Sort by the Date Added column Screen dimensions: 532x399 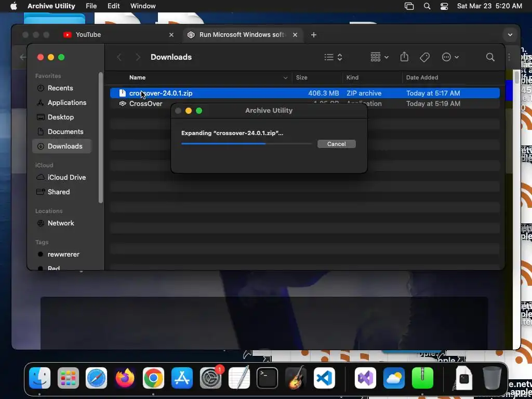451,78
